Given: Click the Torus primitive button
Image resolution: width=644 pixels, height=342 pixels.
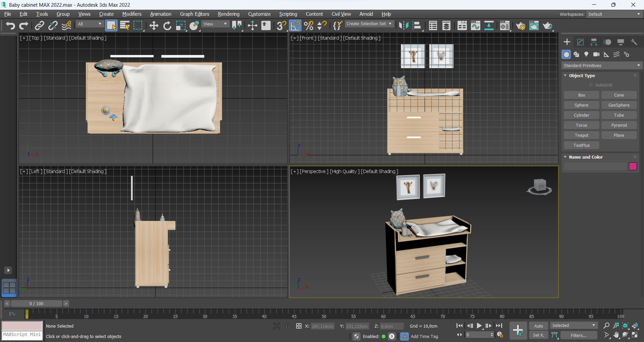Looking at the screenshot, I should (582, 125).
